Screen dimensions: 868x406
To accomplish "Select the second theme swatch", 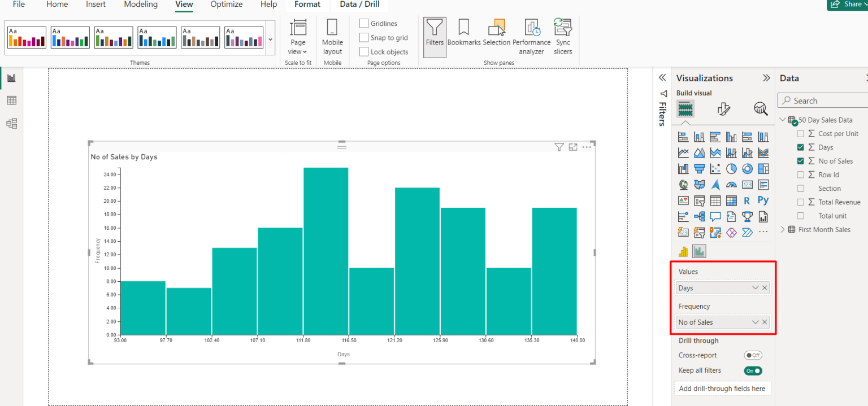I will pyautogui.click(x=70, y=37).
